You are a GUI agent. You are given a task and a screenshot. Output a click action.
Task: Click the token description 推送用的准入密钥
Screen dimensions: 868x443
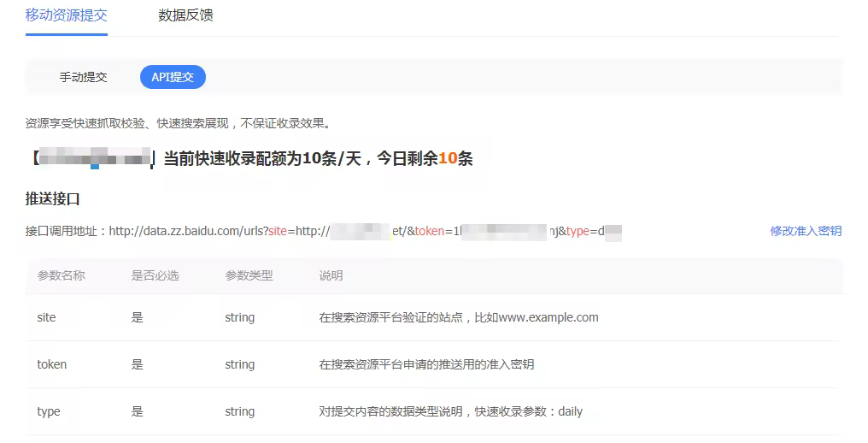pos(427,365)
